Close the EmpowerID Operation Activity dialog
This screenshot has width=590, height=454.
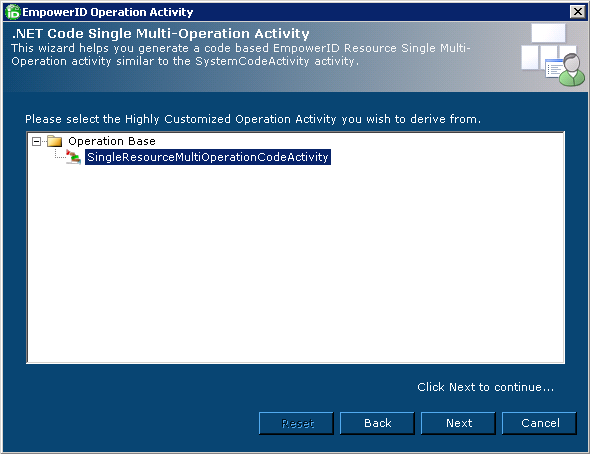click(578, 12)
